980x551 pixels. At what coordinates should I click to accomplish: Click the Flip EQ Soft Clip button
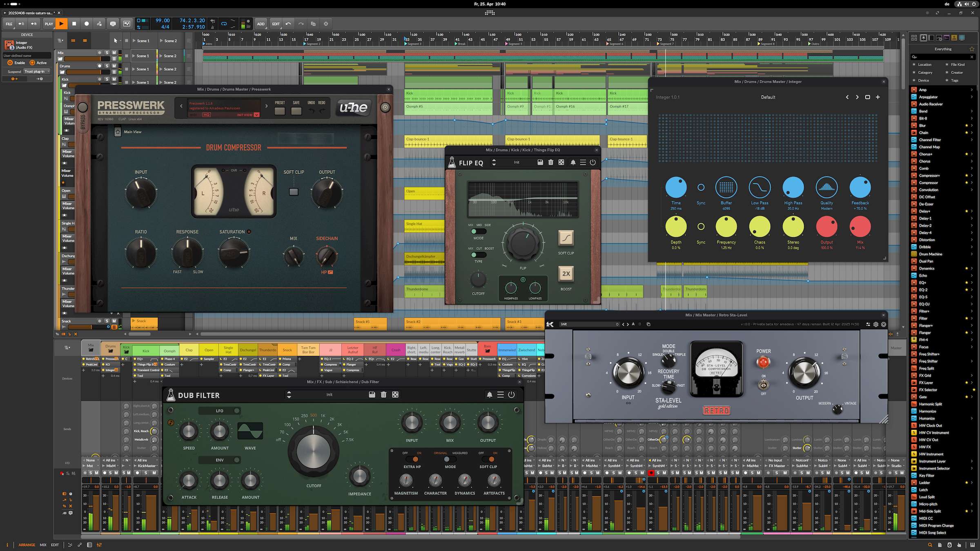(x=566, y=238)
